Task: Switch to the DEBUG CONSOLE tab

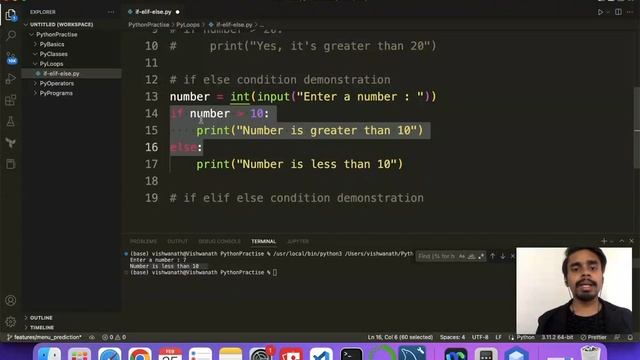Action: coord(220,242)
